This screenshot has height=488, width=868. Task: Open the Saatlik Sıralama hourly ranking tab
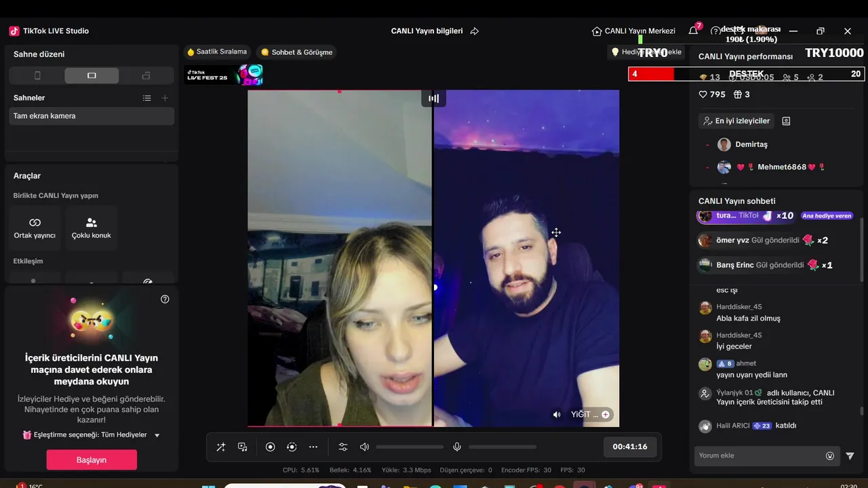click(x=217, y=52)
